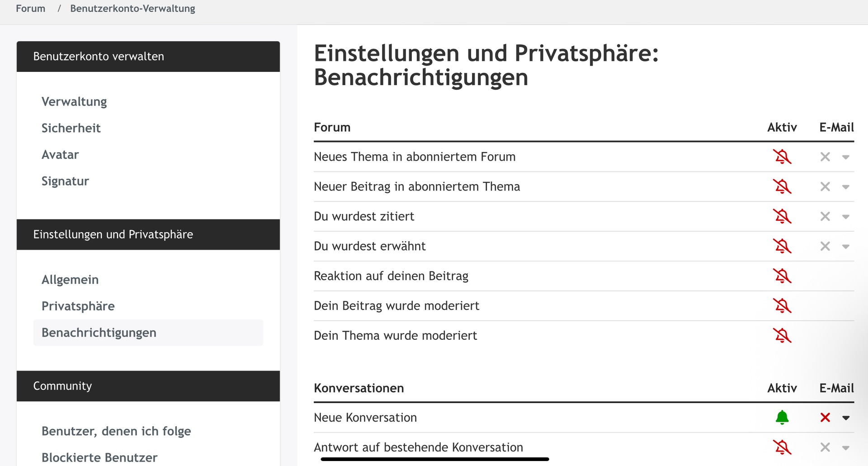Click bell icon for Neues Thema in abonniertem Forum
Screen dimensions: 868x466
tap(782, 157)
